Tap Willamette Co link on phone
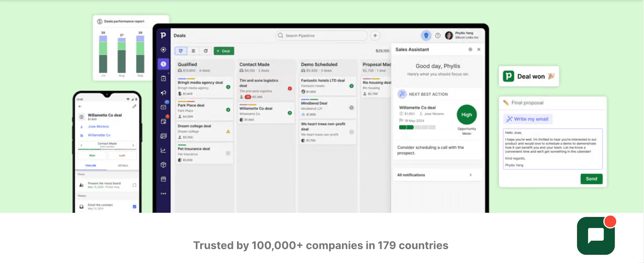 [99, 135]
